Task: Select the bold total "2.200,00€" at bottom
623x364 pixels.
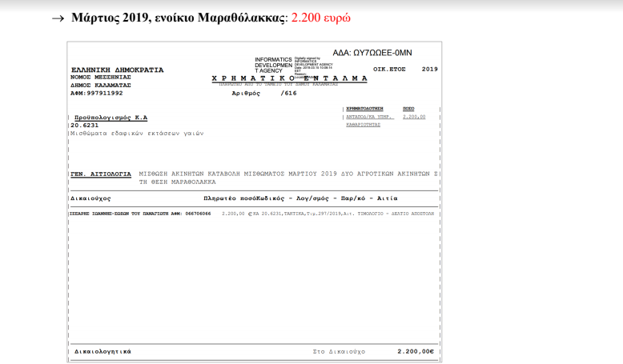Action: pyautogui.click(x=416, y=352)
